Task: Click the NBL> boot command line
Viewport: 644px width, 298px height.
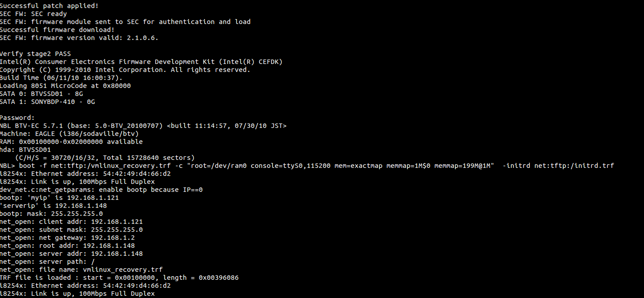Action: click(x=307, y=166)
